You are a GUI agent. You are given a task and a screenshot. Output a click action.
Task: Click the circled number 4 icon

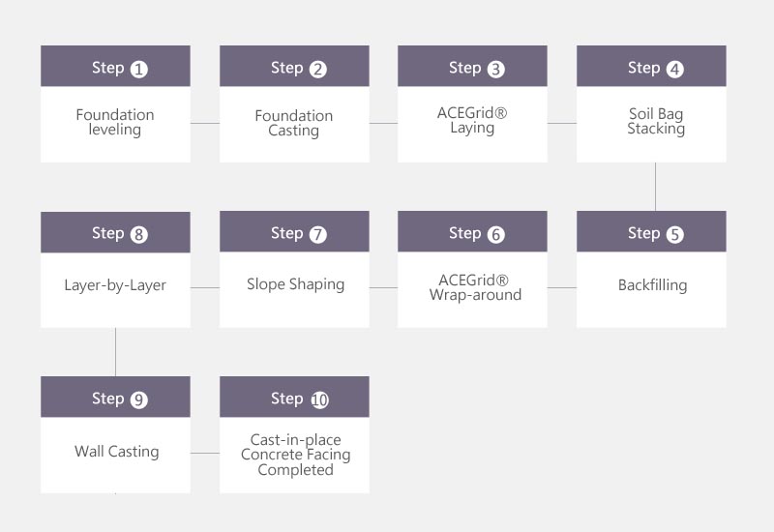pyautogui.click(x=674, y=69)
